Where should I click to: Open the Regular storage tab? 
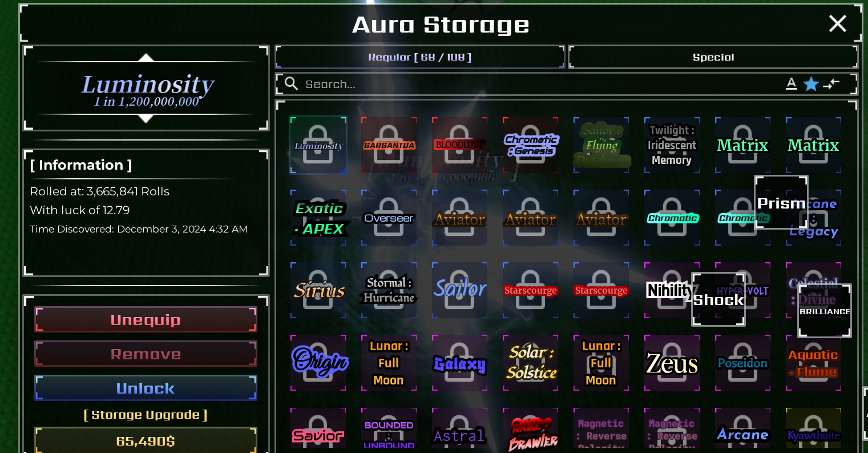click(420, 57)
